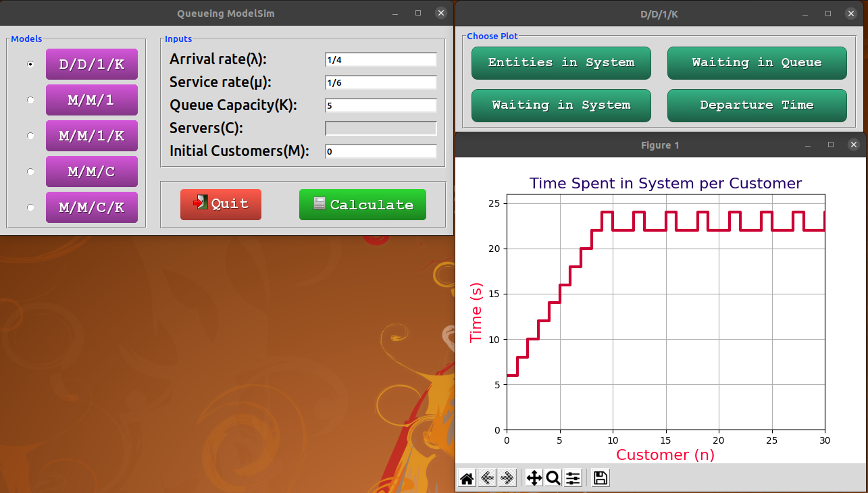Click the purple M/M/1/K model button
The width and height of the screenshot is (868, 493).
[92, 136]
